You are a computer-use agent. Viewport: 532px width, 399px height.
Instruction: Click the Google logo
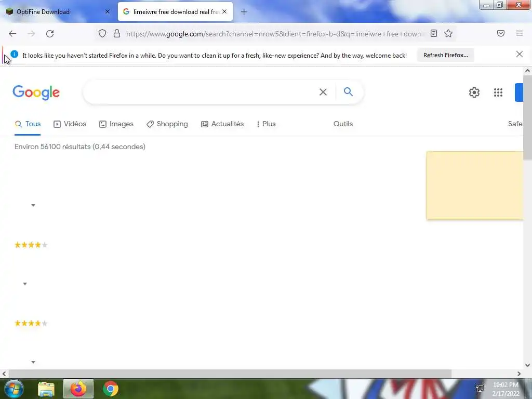point(36,92)
